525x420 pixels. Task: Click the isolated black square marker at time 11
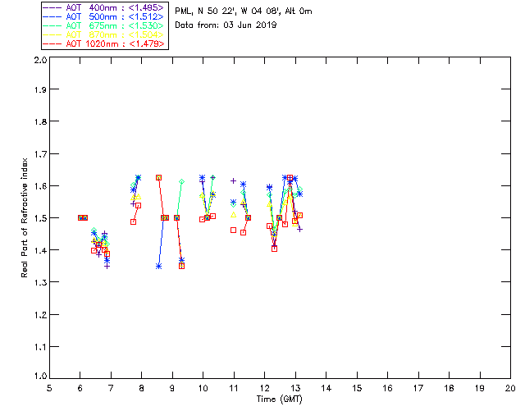(233, 231)
